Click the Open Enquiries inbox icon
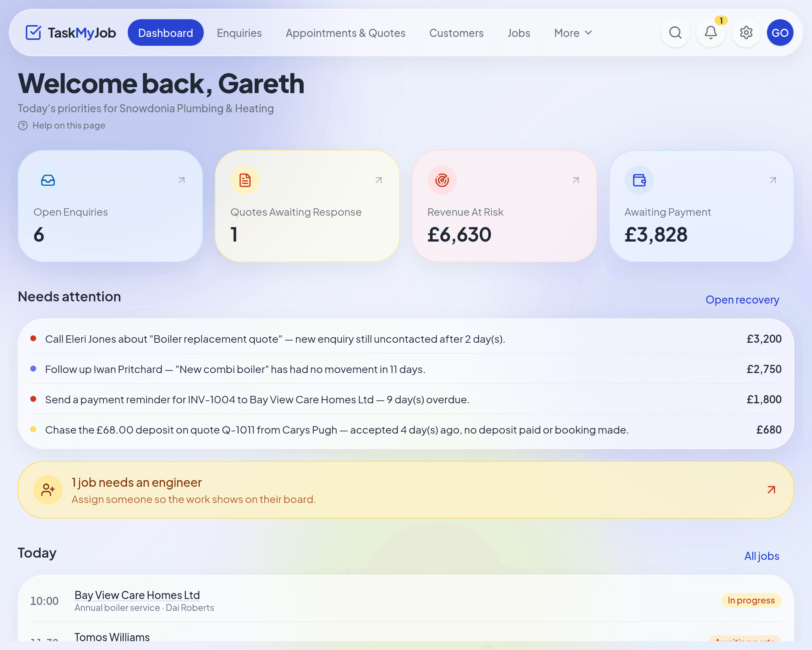This screenshot has width=812, height=650. point(48,181)
